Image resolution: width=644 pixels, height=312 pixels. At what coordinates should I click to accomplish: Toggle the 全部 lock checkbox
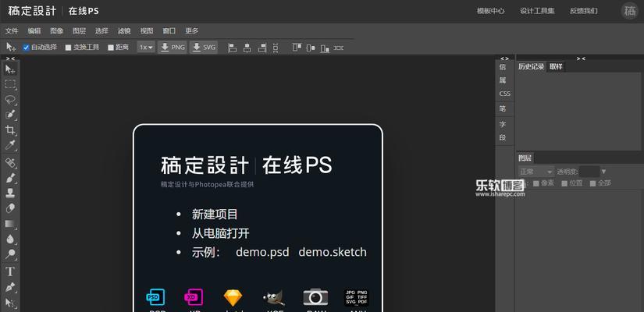(592, 183)
